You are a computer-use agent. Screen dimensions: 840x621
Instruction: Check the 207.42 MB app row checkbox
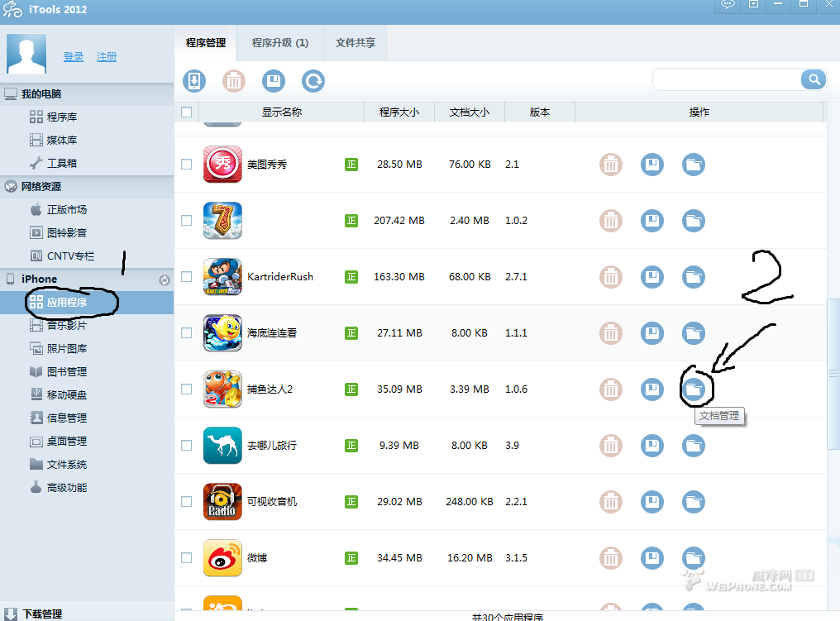pyautogui.click(x=186, y=220)
